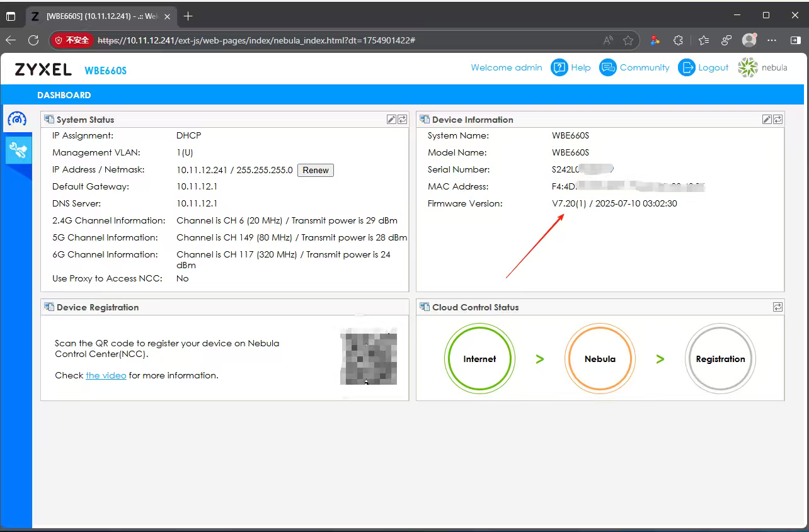
Task: Click the read aloud icon in address bar
Action: coord(608,40)
